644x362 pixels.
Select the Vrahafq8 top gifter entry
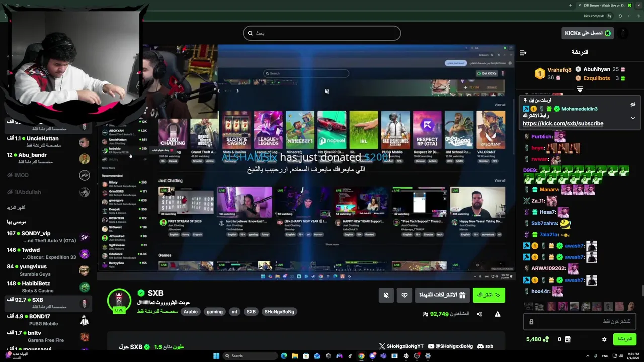553,73
